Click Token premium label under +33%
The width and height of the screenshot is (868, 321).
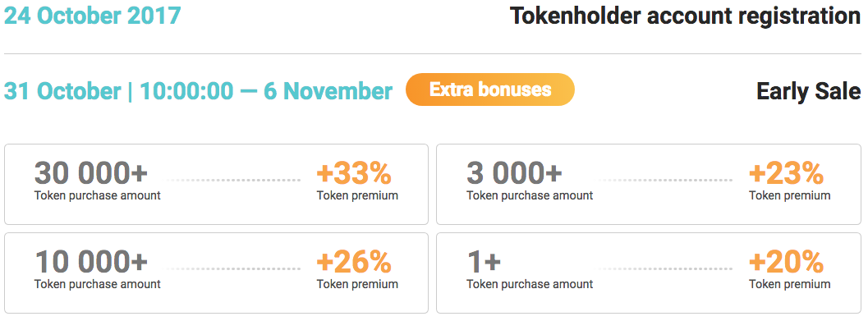click(x=357, y=195)
